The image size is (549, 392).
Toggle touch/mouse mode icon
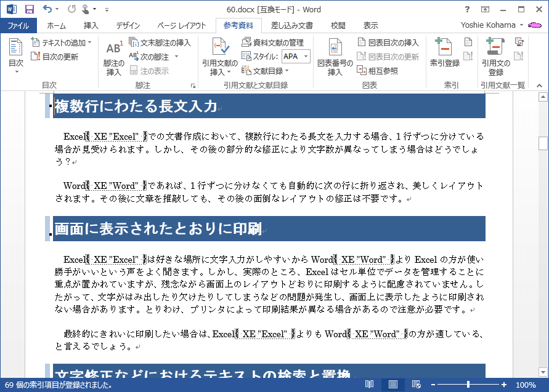[85, 9]
